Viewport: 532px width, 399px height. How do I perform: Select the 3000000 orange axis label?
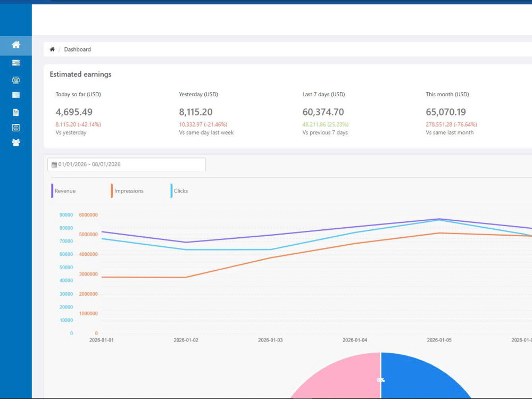(x=88, y=274)
